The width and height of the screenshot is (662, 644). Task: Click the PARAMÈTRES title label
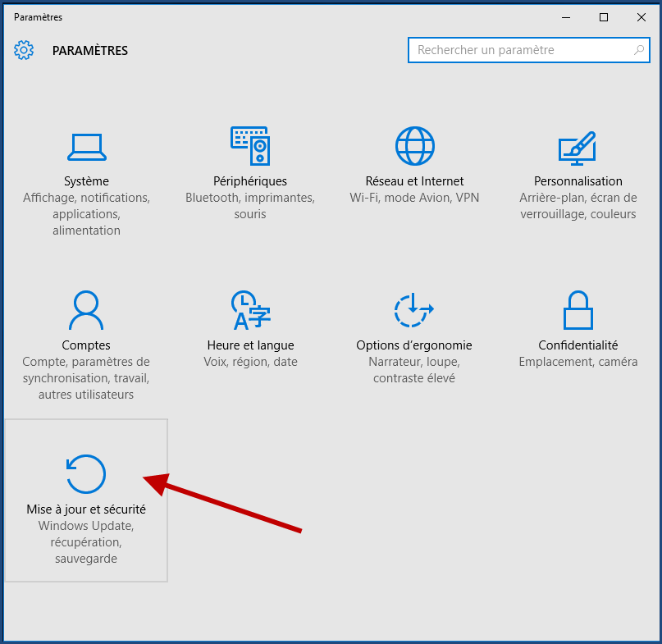(x=90, y=50)
